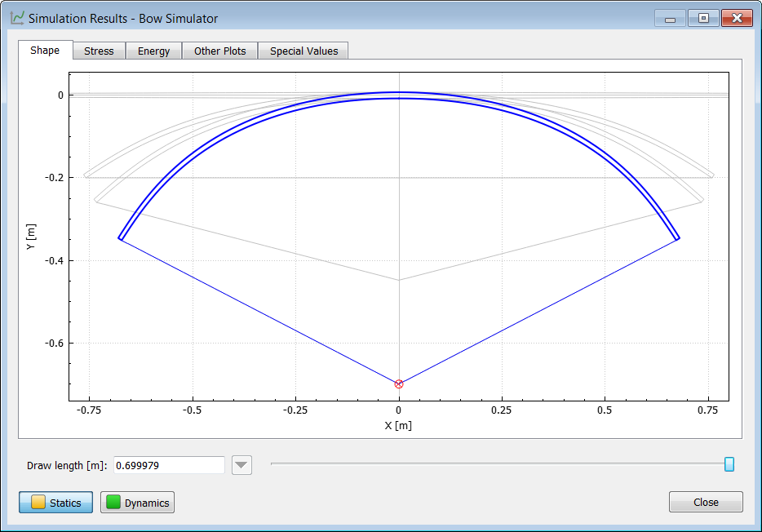Click the Bow Simulator title bar icon
The image size is (762, 532).
click(x=17, y=19)
